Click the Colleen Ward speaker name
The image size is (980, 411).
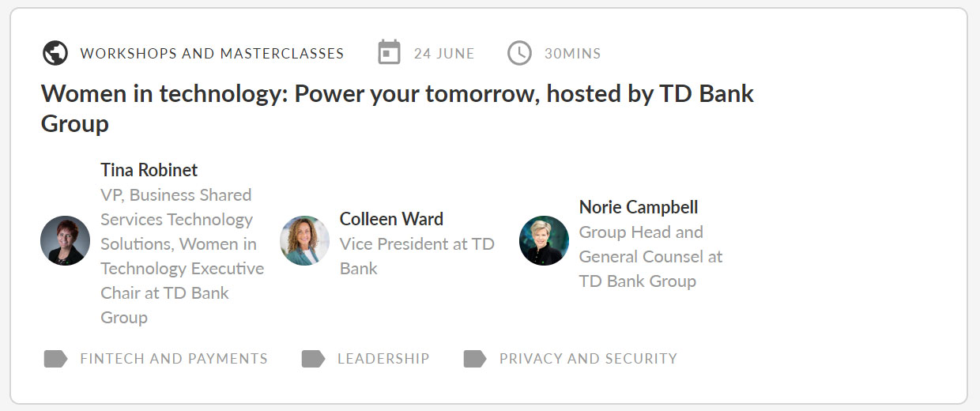coord(391,219)
